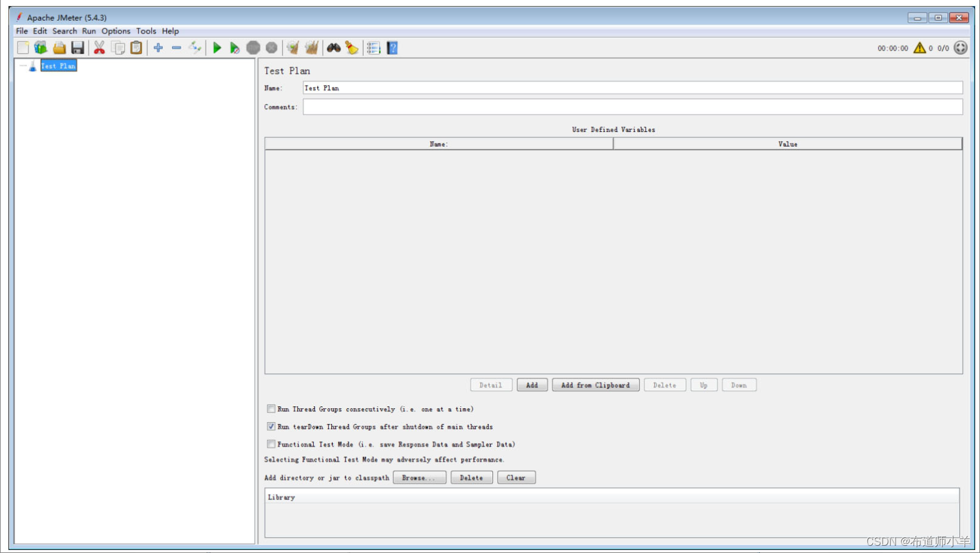The image size is (980, 553).
Task: Click Start no pauses icon
Action: (x=235, y=47)
